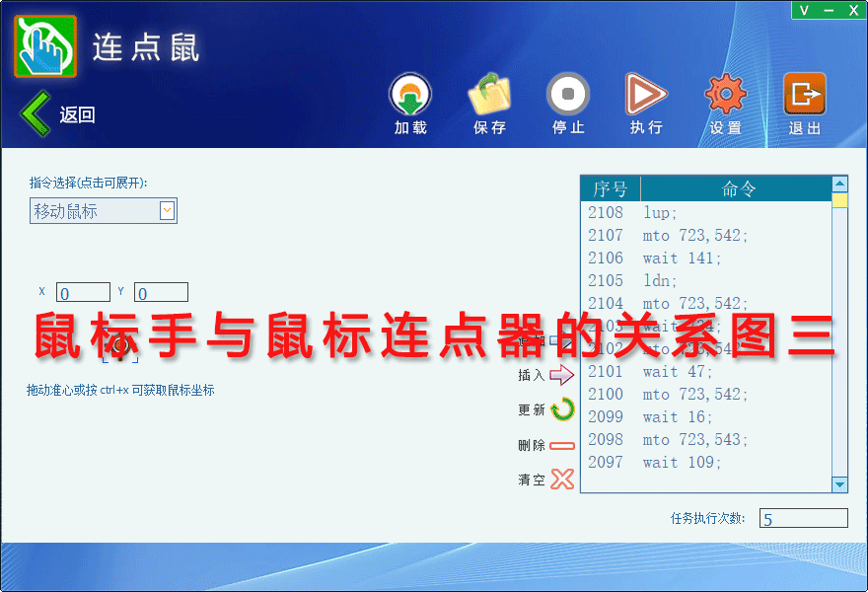Click the 命令 column header
Image resolution: width=868 pixels, height=592 pixels.
tap(737, 188)
